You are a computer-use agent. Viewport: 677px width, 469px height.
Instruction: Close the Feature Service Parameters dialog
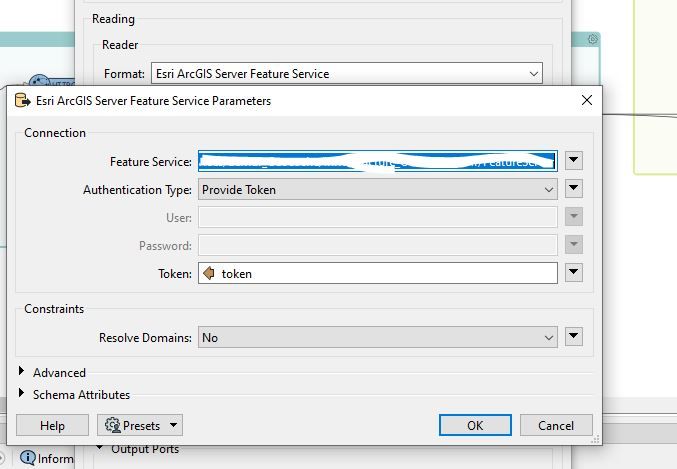587,100
